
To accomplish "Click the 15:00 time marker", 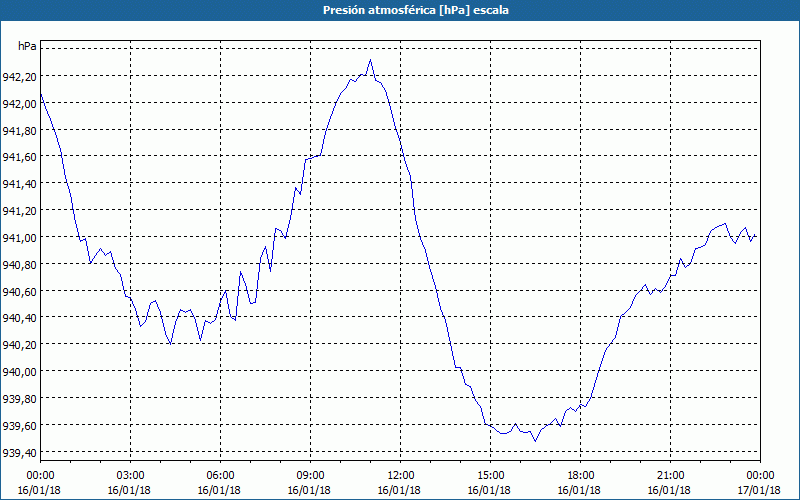I will pyautogui.click(x=490, y=475).
